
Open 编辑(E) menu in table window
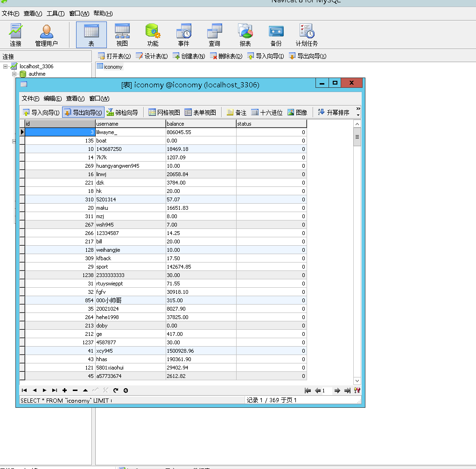[x=53, y=99]
